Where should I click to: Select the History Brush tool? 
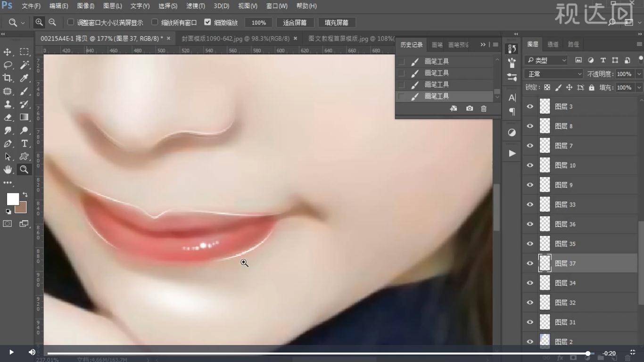pos(24,104)
